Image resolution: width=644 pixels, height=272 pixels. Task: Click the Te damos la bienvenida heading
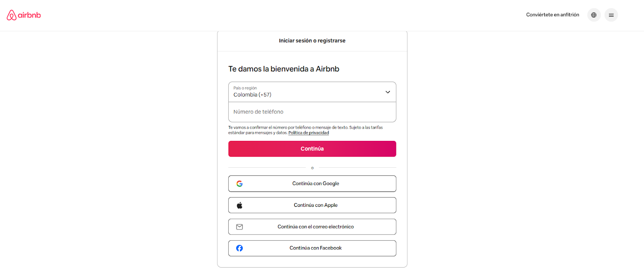pyautogui.click(x=284, y=69)
